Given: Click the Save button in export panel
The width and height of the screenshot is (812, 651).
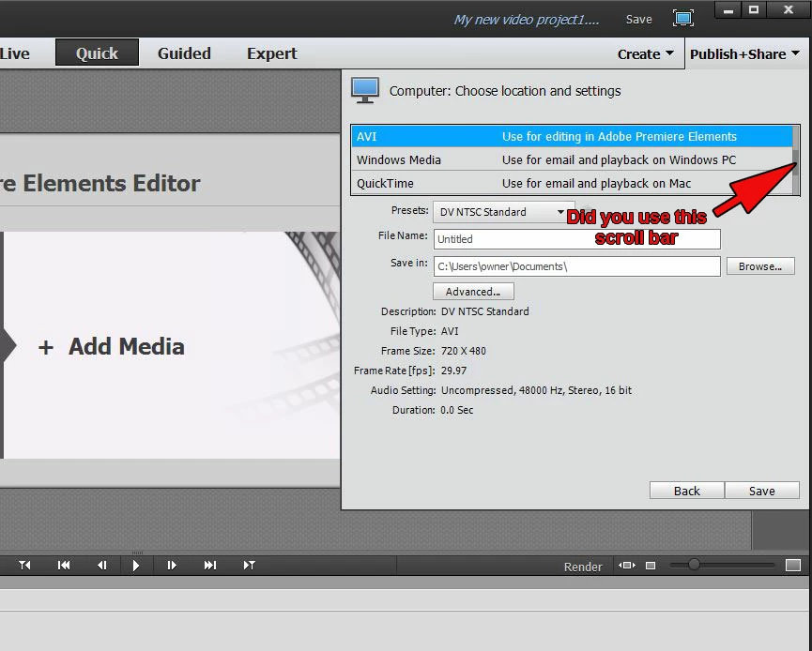Looking at the screenshot, I should pyautogui.click(x=761, y=491).
